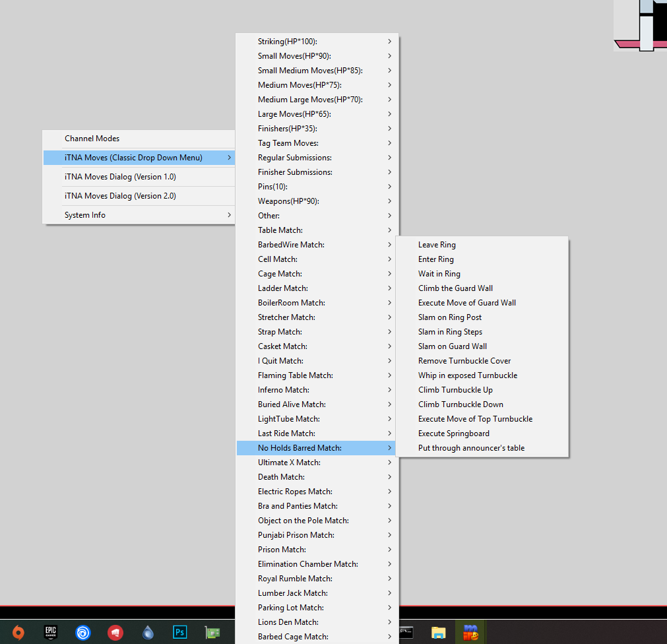Image resolution: width=667 pixels, height=644 pixels.
Task: Open the Table Match submenu
Action: tap(317, 230)
